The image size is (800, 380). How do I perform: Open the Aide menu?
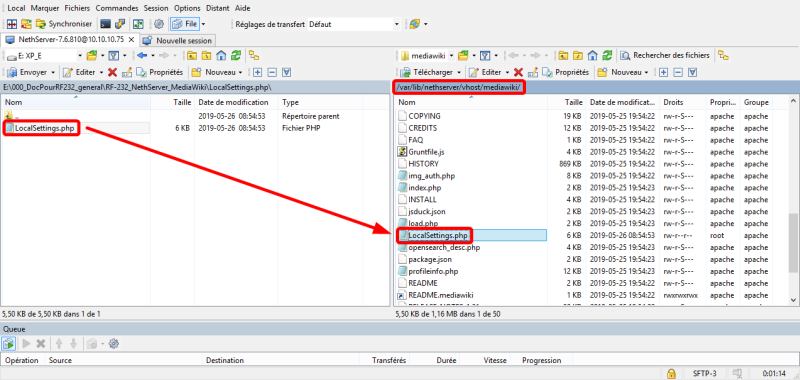(242, 8)
